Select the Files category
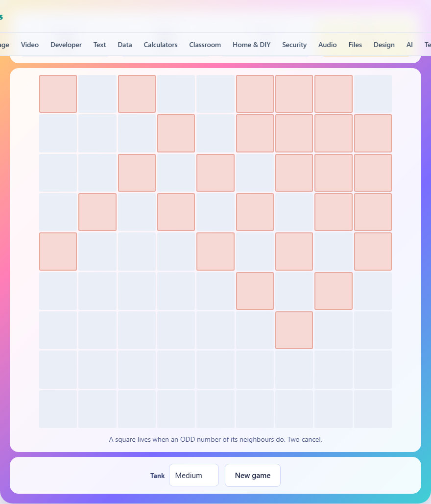The width and height of the screenshot is (431, 504). tap(355, 45)
